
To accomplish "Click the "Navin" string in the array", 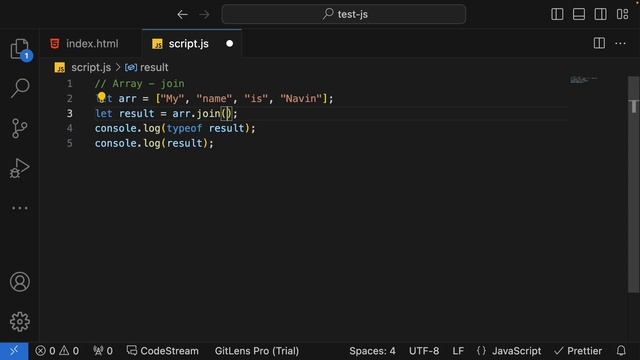I will click(x=301, y=98).
